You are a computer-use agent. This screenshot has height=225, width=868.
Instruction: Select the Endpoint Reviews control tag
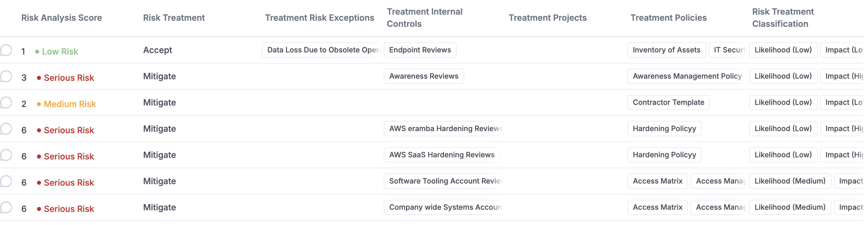420,50
